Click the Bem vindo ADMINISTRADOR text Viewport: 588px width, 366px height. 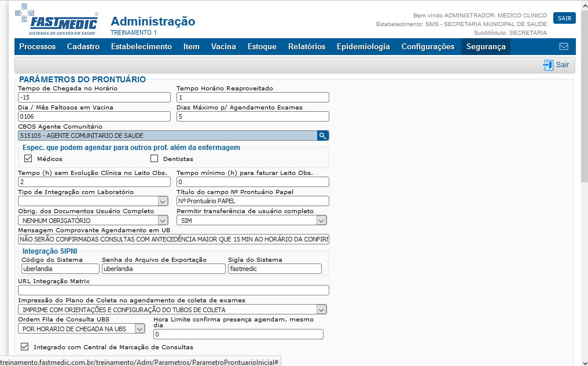click(x=480, y=16)
